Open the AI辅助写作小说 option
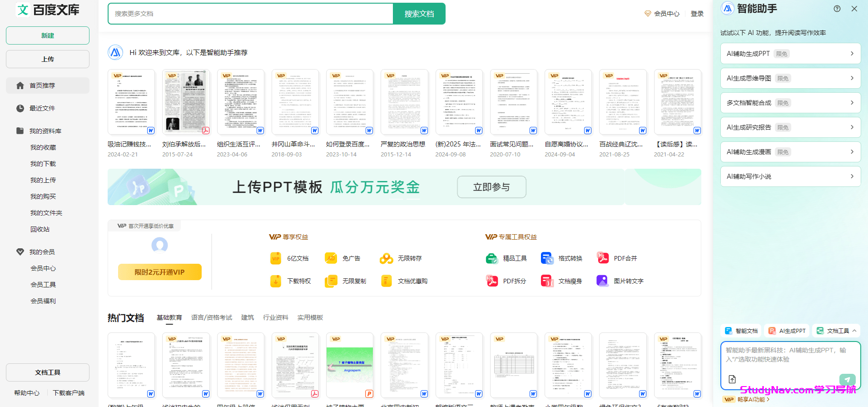The height and width of the screenshot is (407, 868). tap(790, 176)
